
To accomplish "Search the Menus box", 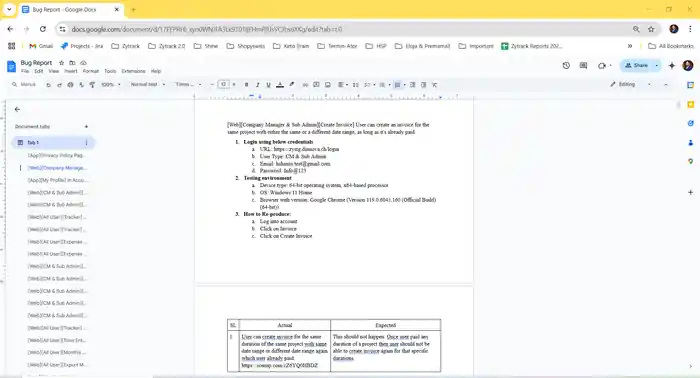I will click(24, 84).
